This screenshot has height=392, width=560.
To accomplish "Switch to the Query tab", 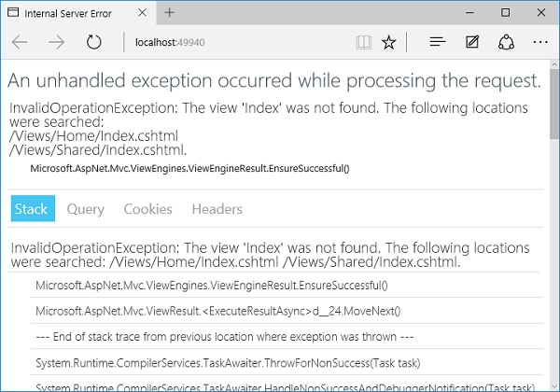I will tap(85, 209).
